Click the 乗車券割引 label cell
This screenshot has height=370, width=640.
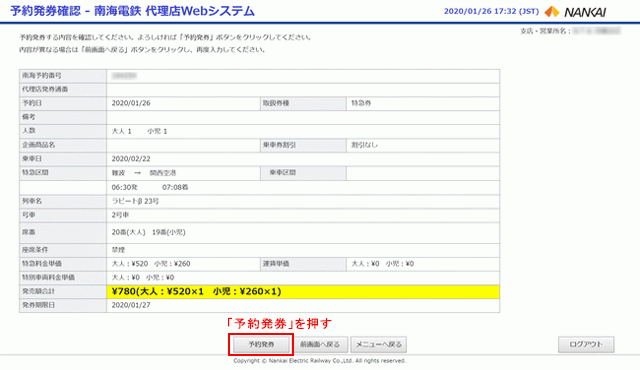303,145
